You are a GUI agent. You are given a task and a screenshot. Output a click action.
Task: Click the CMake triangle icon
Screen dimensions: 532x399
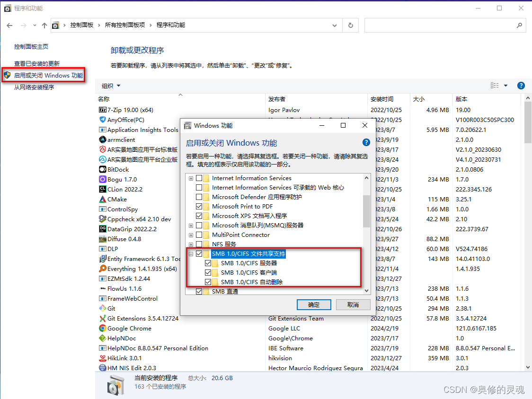click(x=102, y=199)
